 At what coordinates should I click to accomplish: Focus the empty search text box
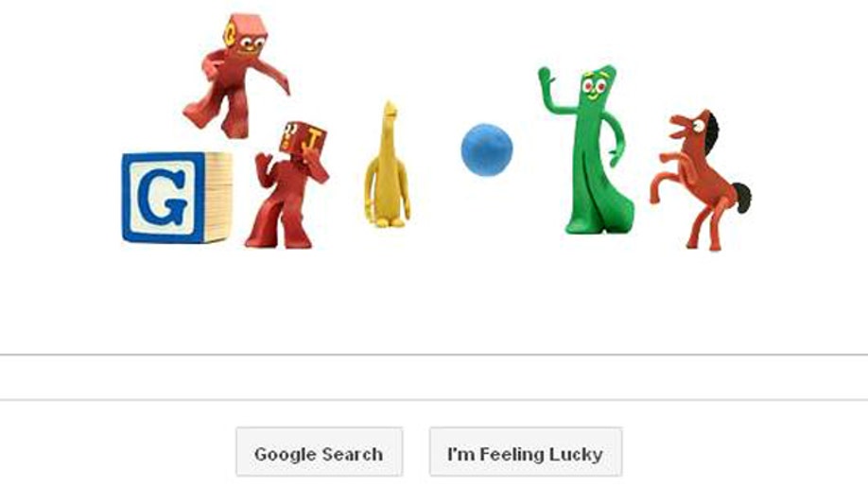point(434,376)
